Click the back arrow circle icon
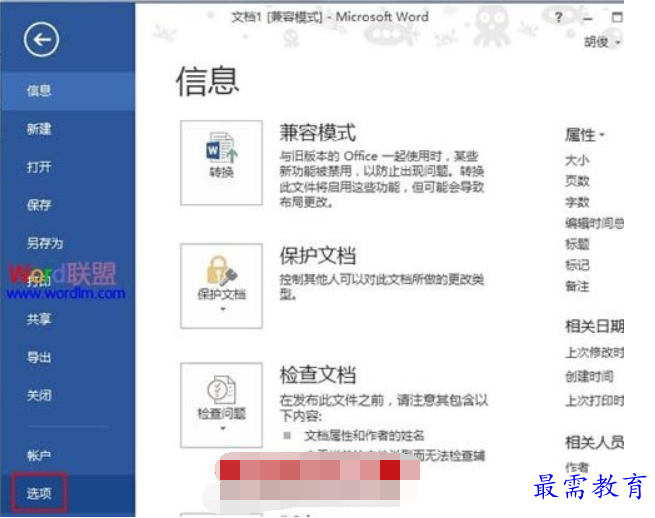The width and height of the screenshot is (655, 518). [x=41, y=40]
